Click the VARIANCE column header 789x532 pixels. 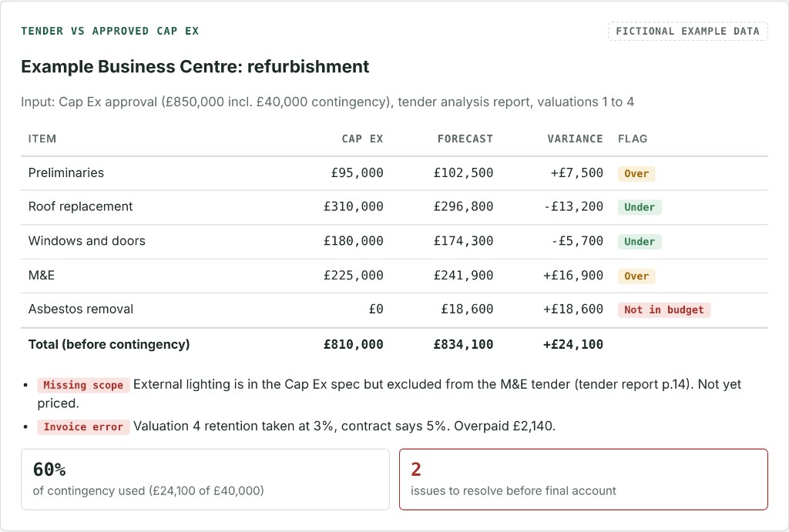pyautogui.click(x=575, y=139)
